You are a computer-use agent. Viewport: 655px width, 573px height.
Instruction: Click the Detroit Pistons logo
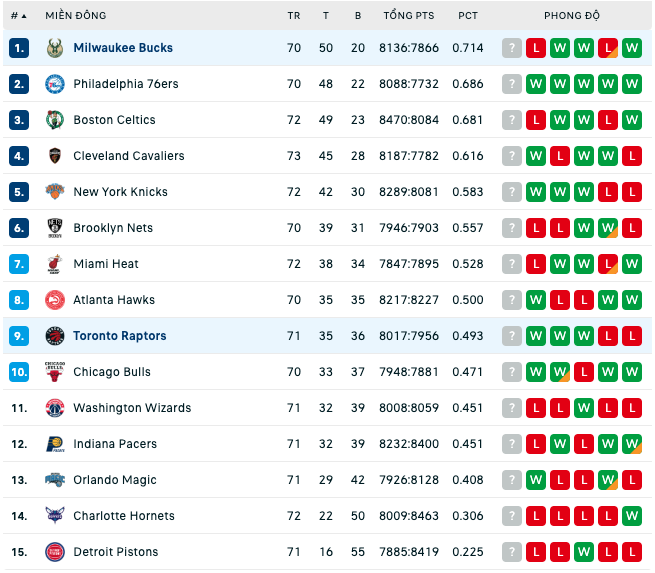click(55, 552)
